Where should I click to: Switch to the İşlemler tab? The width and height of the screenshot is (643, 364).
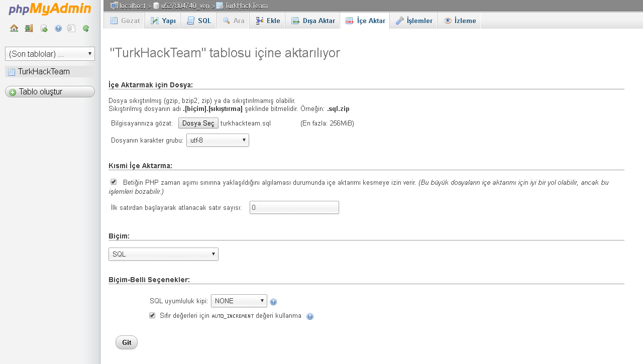(413, 21)
